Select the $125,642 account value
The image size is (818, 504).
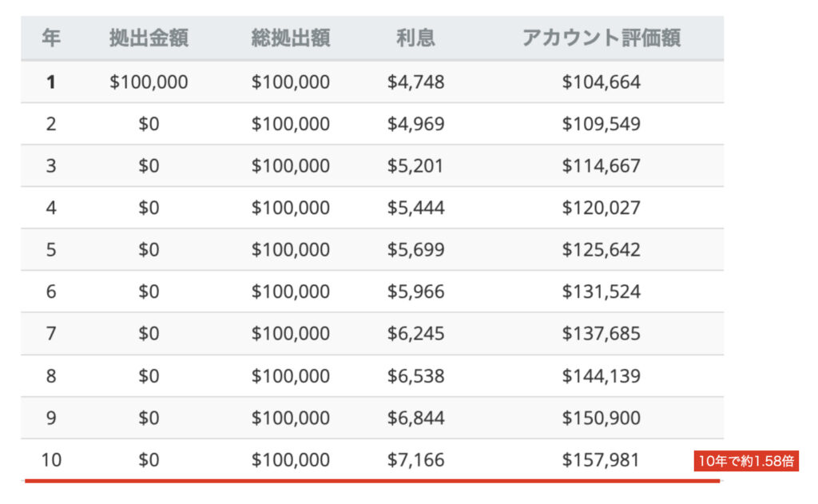tap(601, 250)
